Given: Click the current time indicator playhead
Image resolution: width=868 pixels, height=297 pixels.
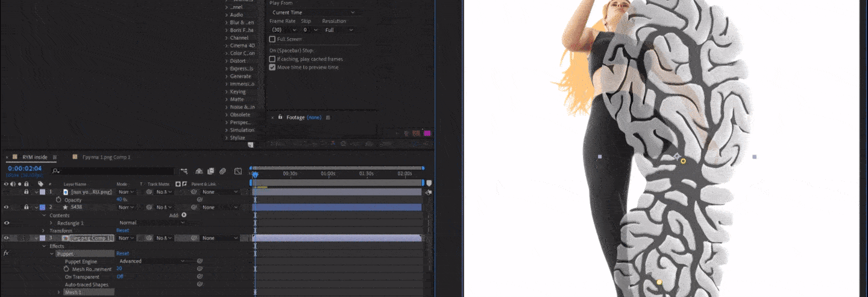Looking at the screenshot, I should [x=254, y=175].
